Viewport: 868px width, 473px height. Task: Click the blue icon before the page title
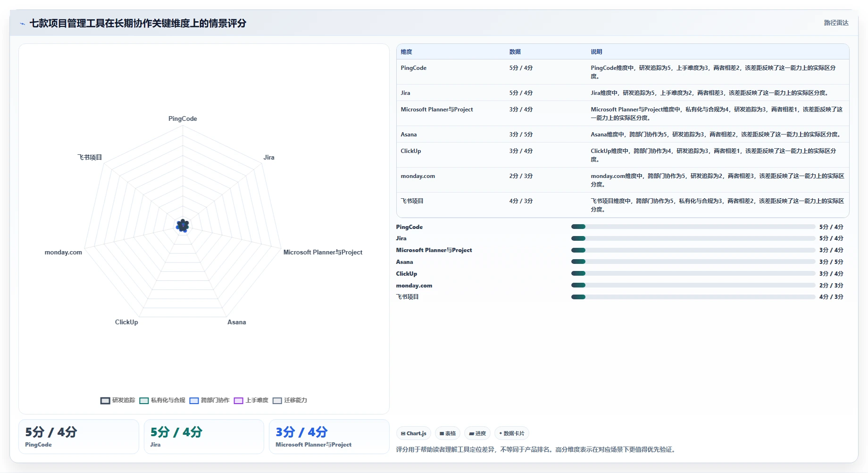point(22,24)
